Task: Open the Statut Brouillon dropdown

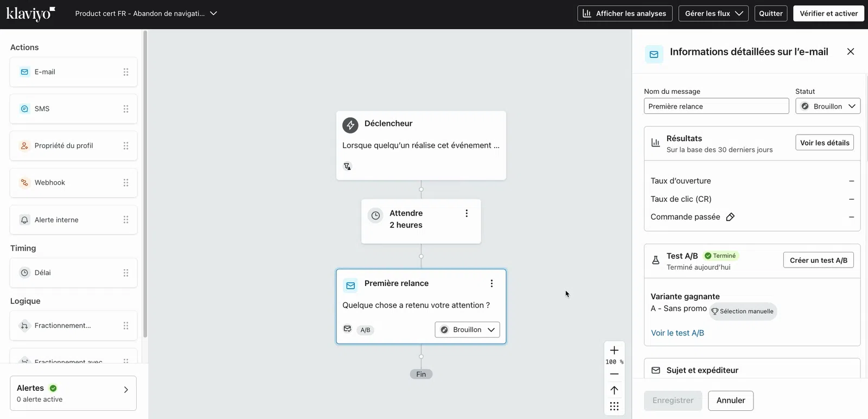Action: pyautogui.click(x=828, y=106)
